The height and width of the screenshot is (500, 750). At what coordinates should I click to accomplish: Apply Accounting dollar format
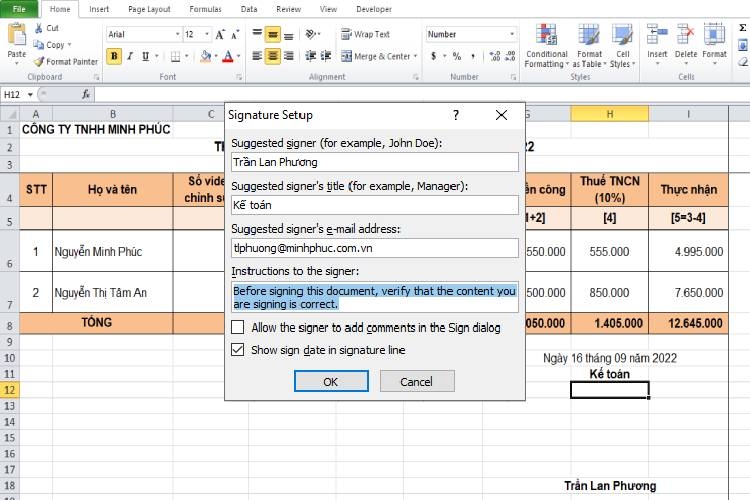click(433, 56)
